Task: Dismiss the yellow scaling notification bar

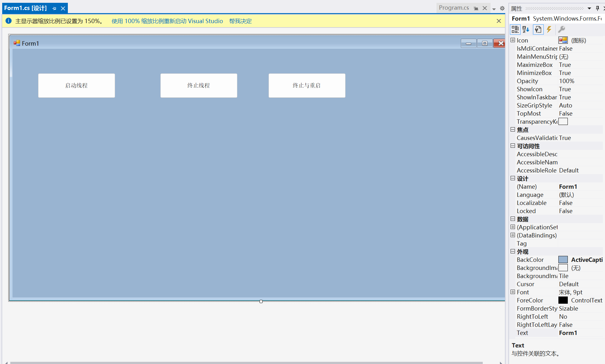Action: [x=499, y=21]
